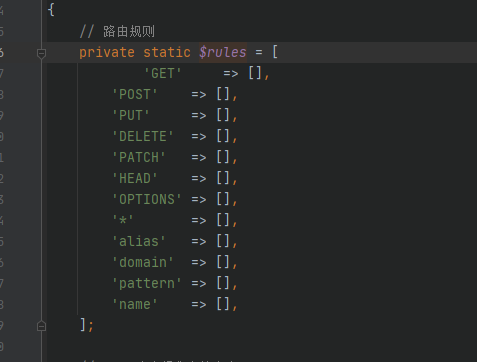
Task: Collapse the $rules array fold marker
Action: [41, 53]
